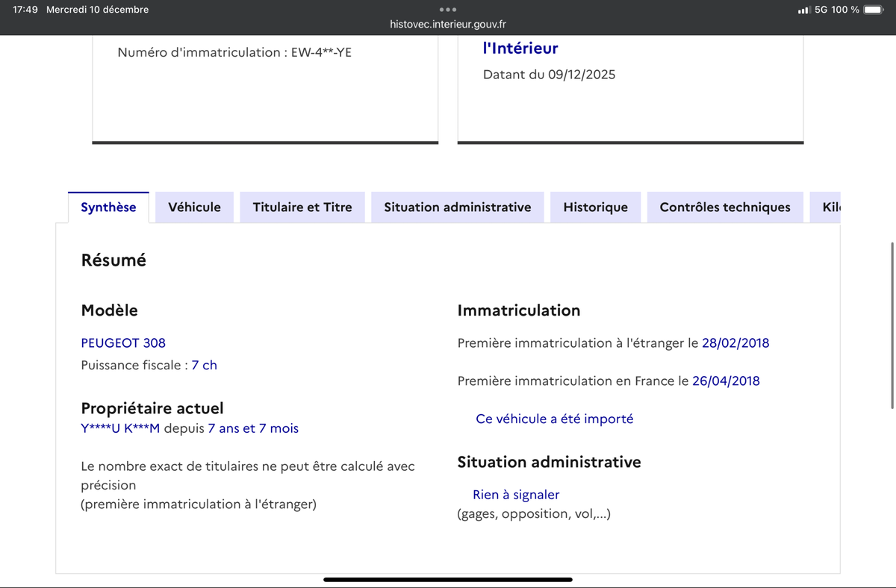Click the Modèle heading
Image resolution: width=896 pixels, height=588 pixels.
[109, 310]
